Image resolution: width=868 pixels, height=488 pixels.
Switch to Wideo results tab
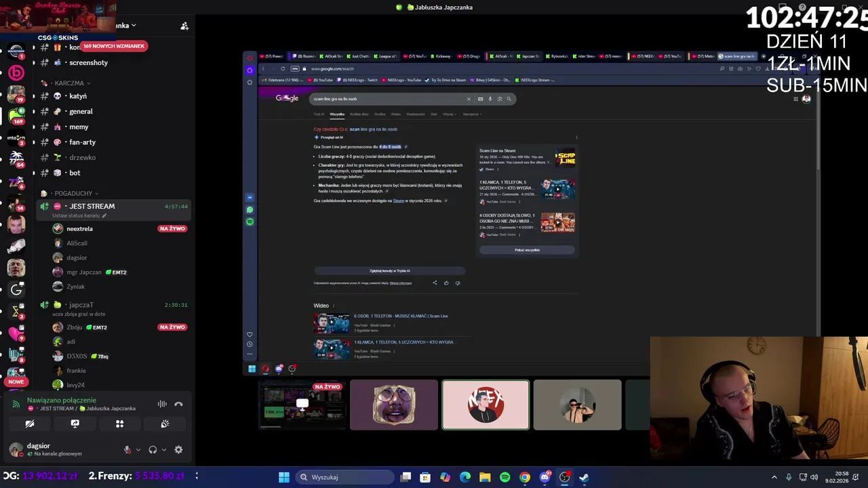pyautogui.click(x=395, y=114)
